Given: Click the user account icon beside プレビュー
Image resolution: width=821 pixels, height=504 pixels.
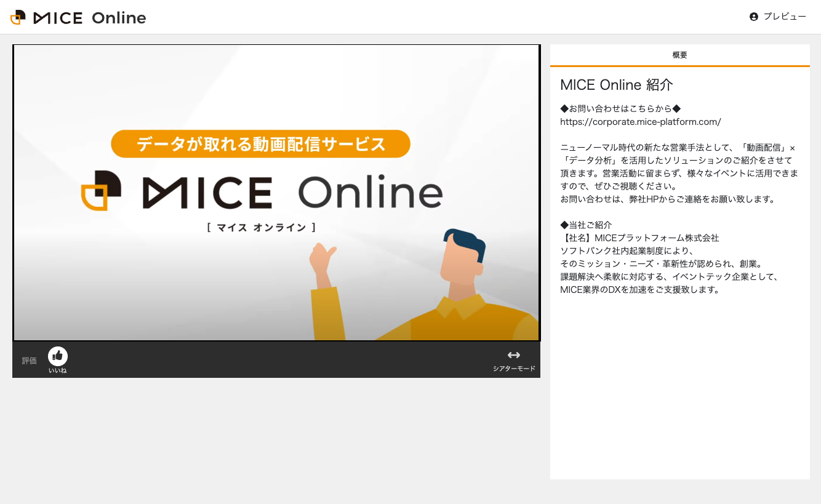Looking at the screenshot, I should 754,17.
